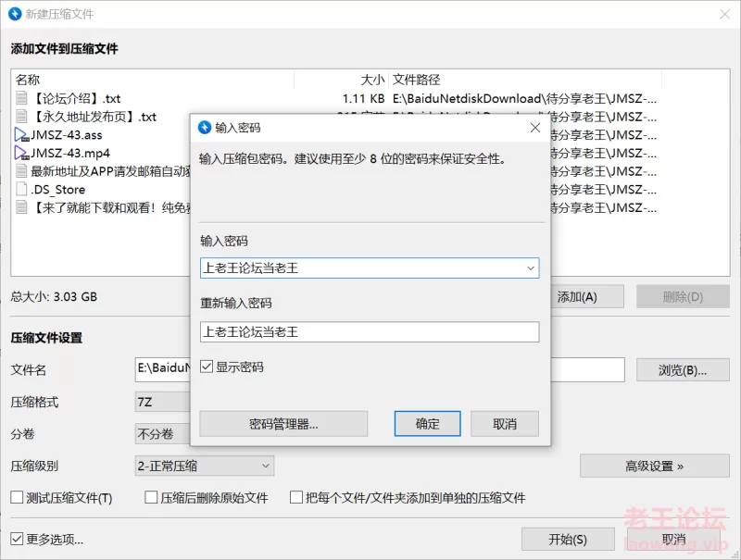The image size is (741, 560).
Task: Click the disabled 删除(D) button
Action: (x=683, y=296)
